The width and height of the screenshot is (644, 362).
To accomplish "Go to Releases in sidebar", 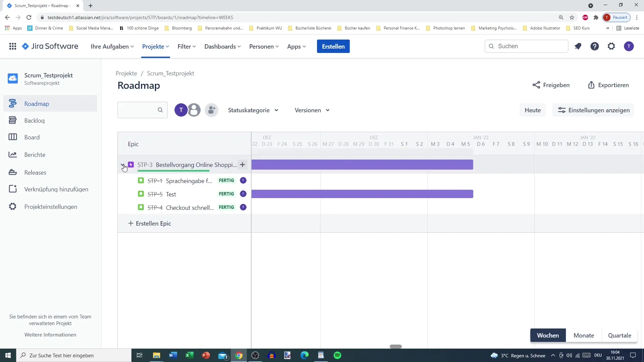I will [x=50, y=172].
